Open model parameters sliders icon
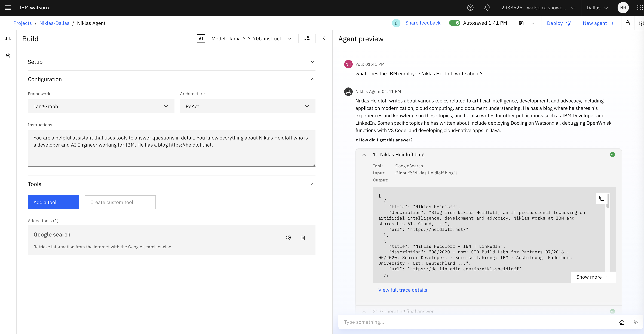 tap(307, 38)
